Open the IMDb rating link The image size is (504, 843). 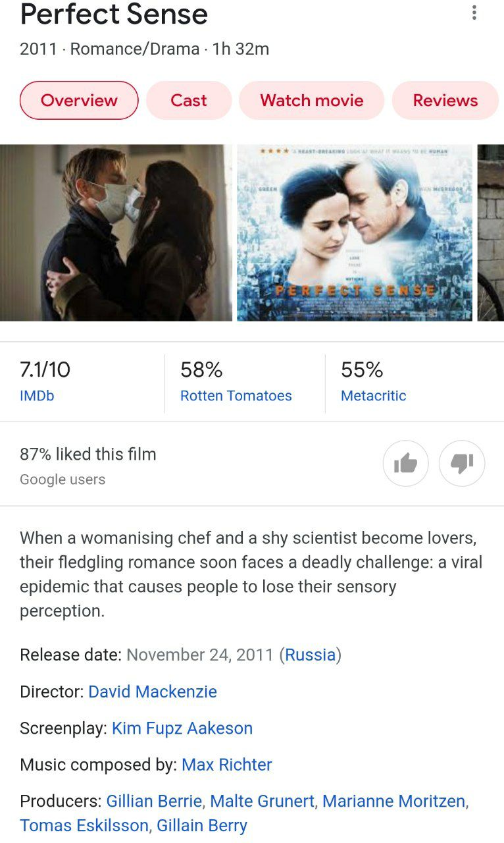[37, 396]
